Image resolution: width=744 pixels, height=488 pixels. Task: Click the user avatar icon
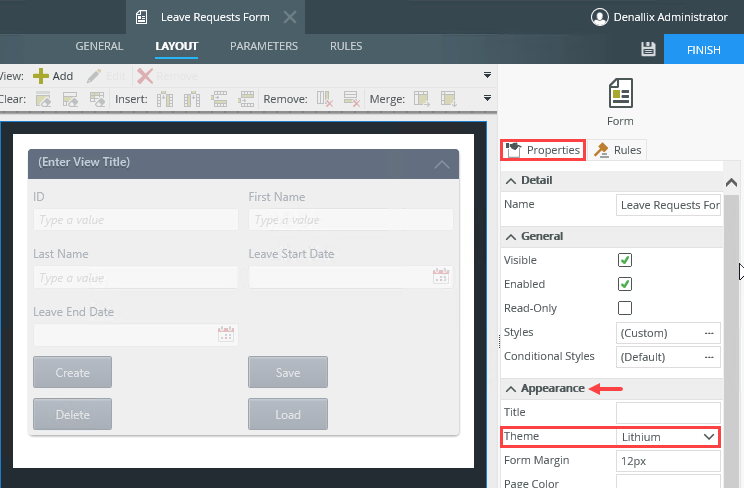tap(600, 17)
